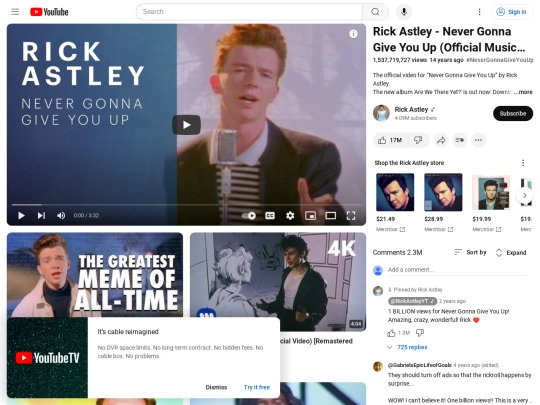Open the #NeverGonnaGiveYouUp hashtag

click(500, 60)
